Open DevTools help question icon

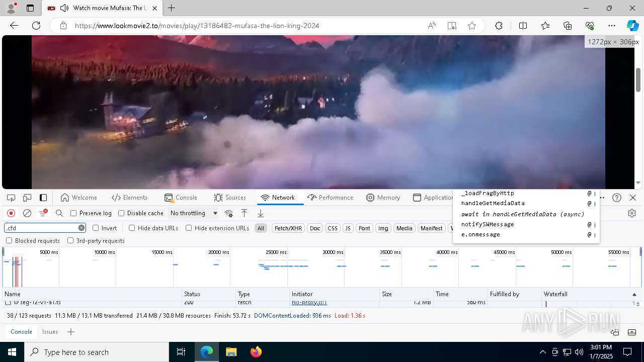pos(617,198)
